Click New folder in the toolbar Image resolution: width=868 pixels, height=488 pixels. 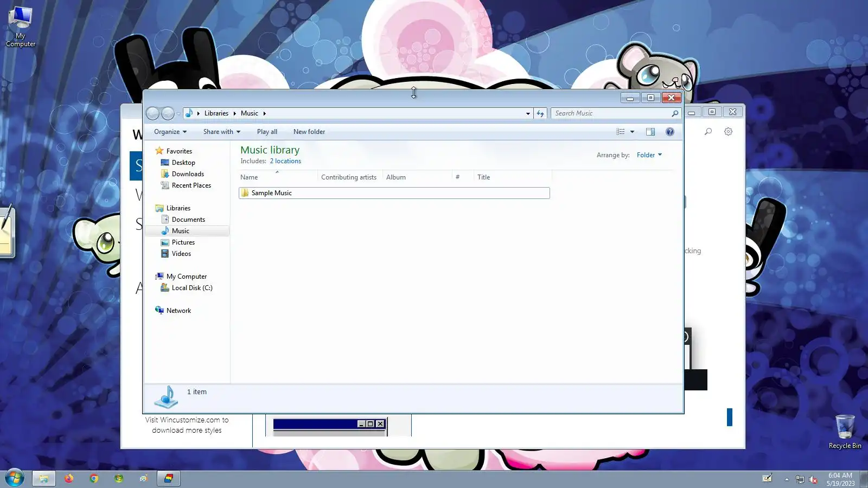point(309,132)
